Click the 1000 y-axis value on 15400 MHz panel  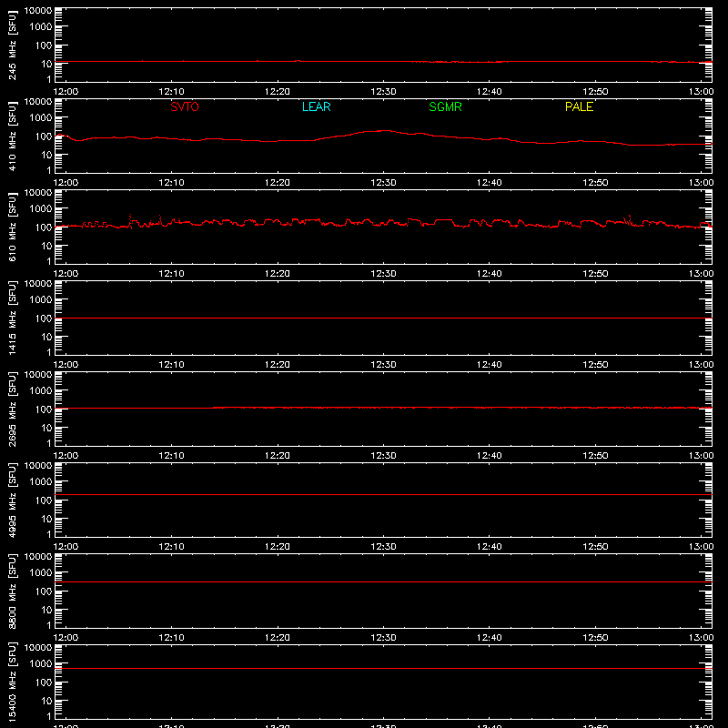(x=41, y=664)
